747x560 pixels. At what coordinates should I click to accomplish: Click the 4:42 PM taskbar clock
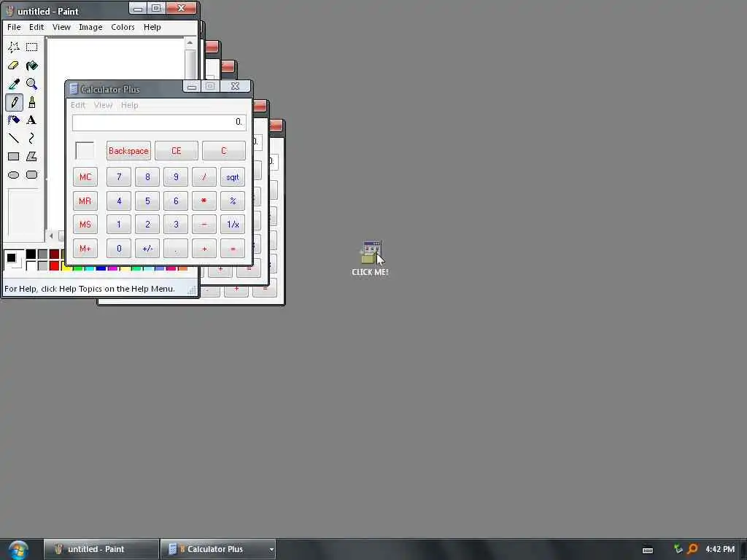pyautogui.click(x=720, y=549)
